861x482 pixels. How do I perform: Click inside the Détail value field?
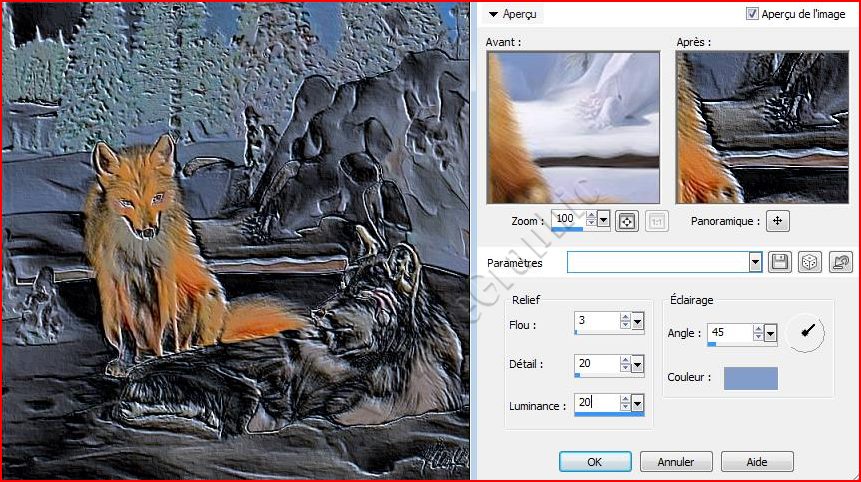596,364
